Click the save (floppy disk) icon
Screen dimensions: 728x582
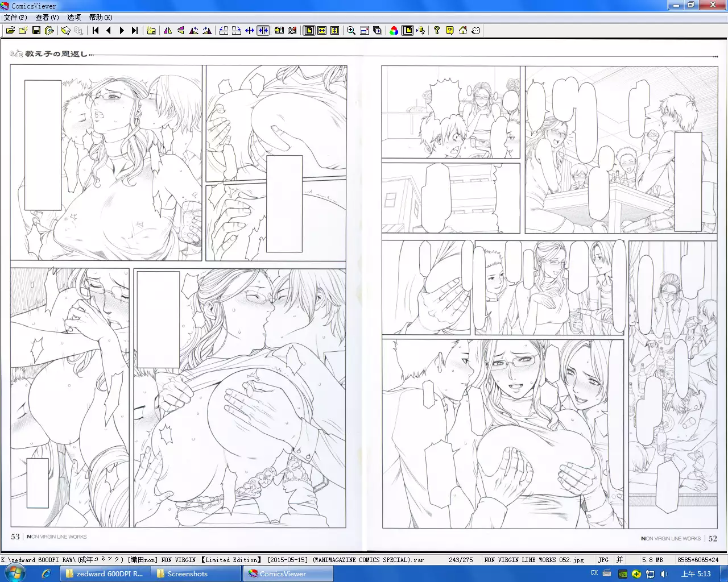pos(36,31)
